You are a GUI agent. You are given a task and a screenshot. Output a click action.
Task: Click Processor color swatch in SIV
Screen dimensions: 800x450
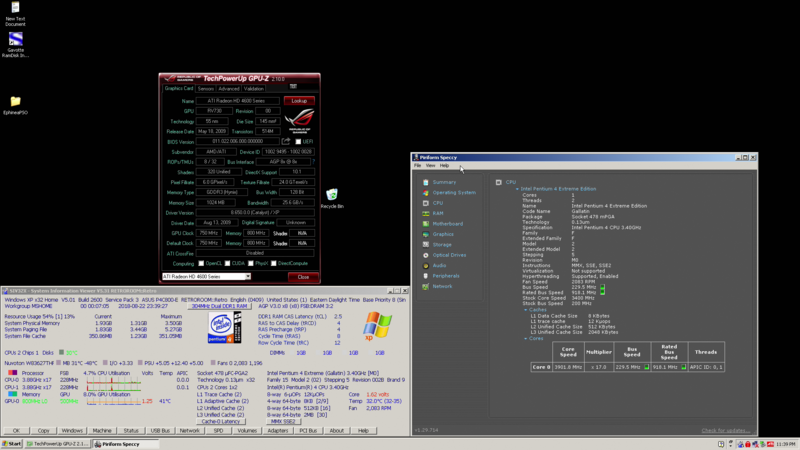pyautogui.click(x=13, y=373)
